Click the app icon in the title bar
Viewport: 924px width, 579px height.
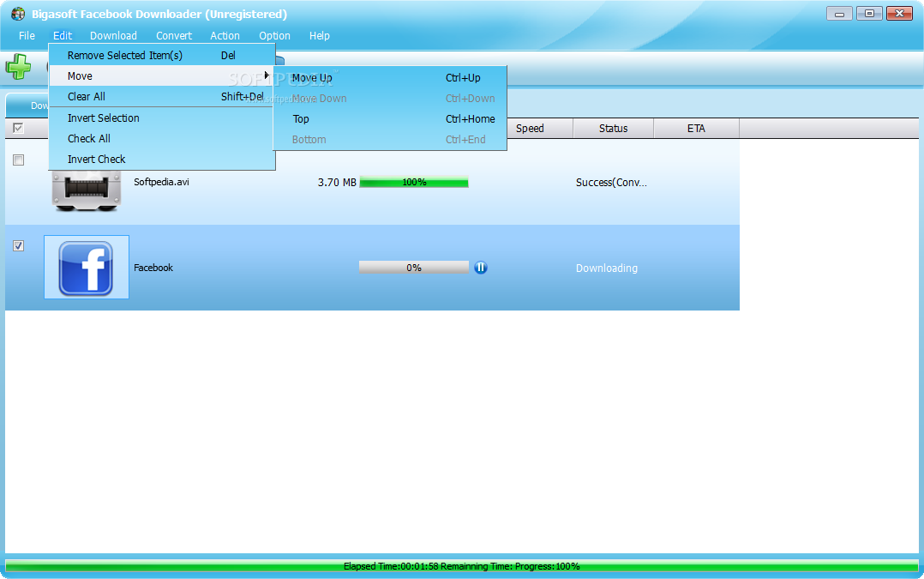[x=18, y=14]
